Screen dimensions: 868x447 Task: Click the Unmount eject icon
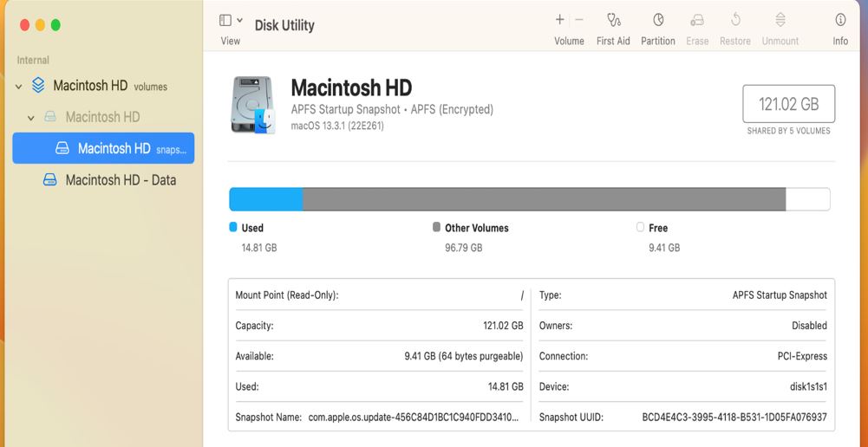click(780, 20)
